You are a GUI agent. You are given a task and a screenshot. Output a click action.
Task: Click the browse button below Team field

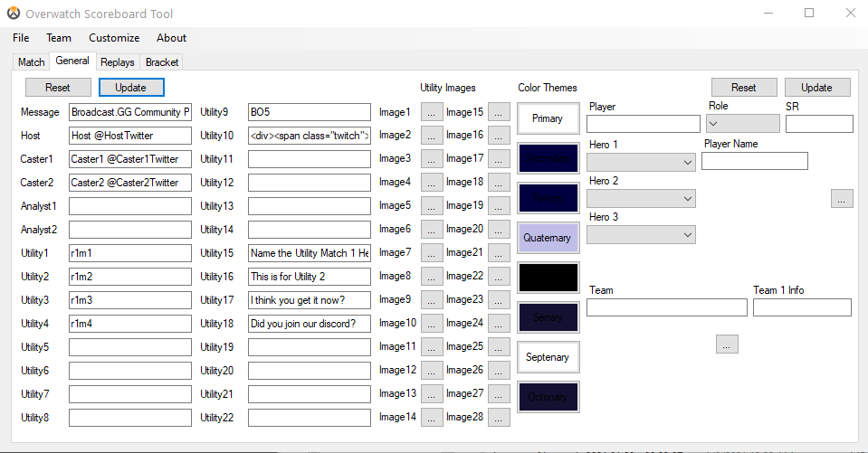click(727, 344)
